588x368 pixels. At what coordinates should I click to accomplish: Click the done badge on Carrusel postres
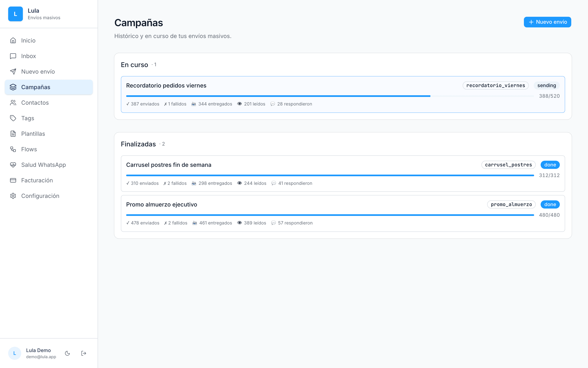[550, 165]
